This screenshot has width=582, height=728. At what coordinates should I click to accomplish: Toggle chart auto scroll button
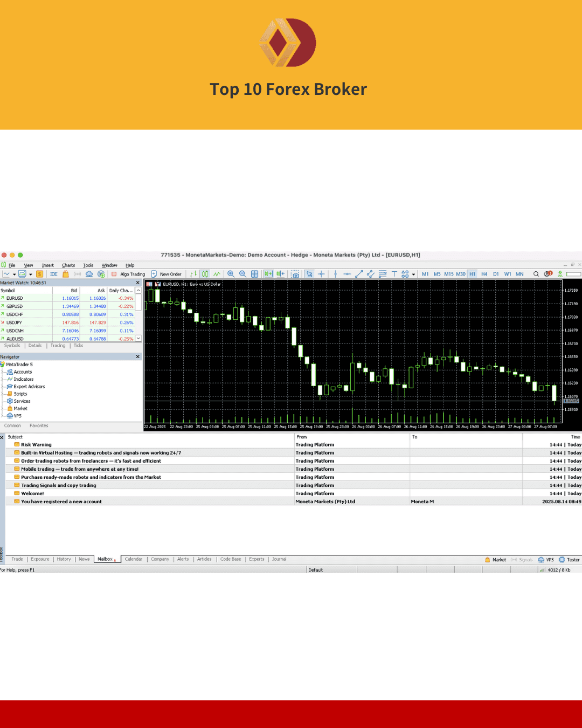click(x=268, y=274)
